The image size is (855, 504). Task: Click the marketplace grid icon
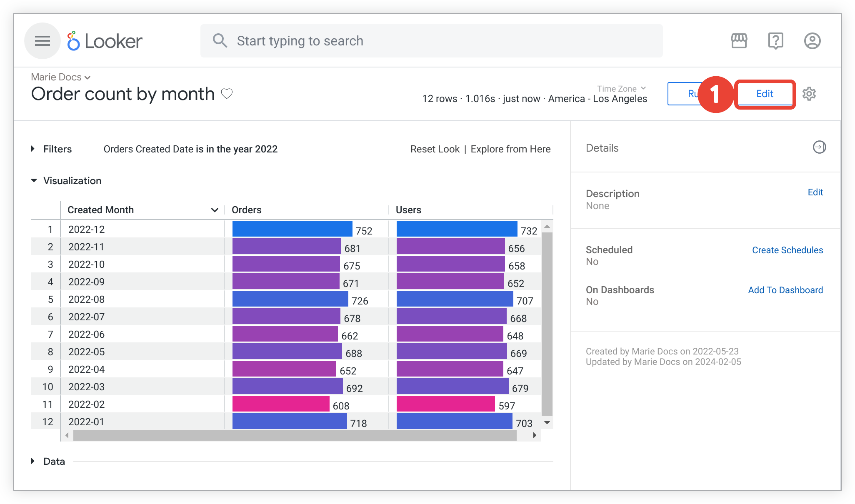point(739,41)
